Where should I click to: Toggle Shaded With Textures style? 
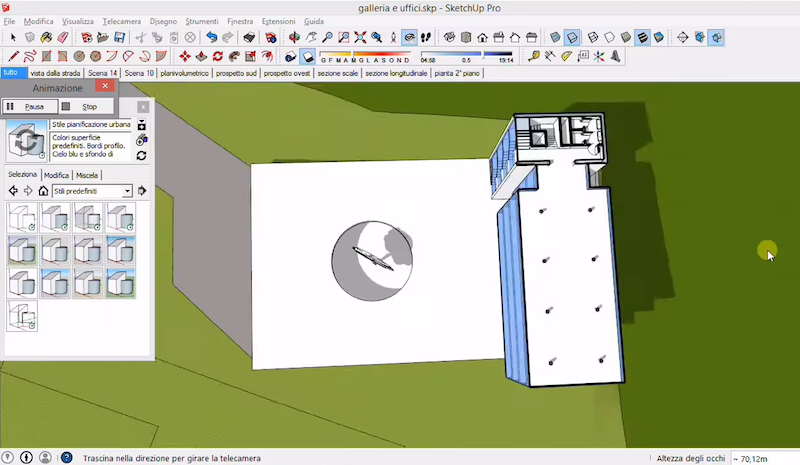point(643,38)
